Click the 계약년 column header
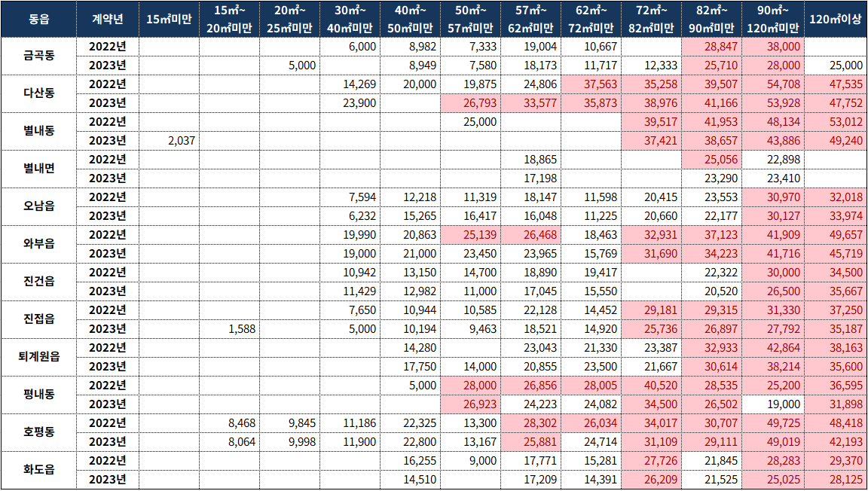 coord(108,20)
